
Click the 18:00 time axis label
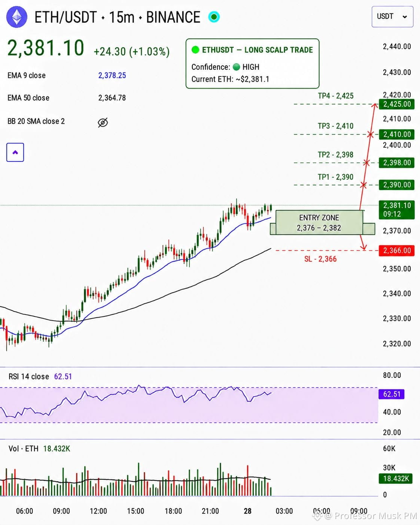[x=173, y=511]
